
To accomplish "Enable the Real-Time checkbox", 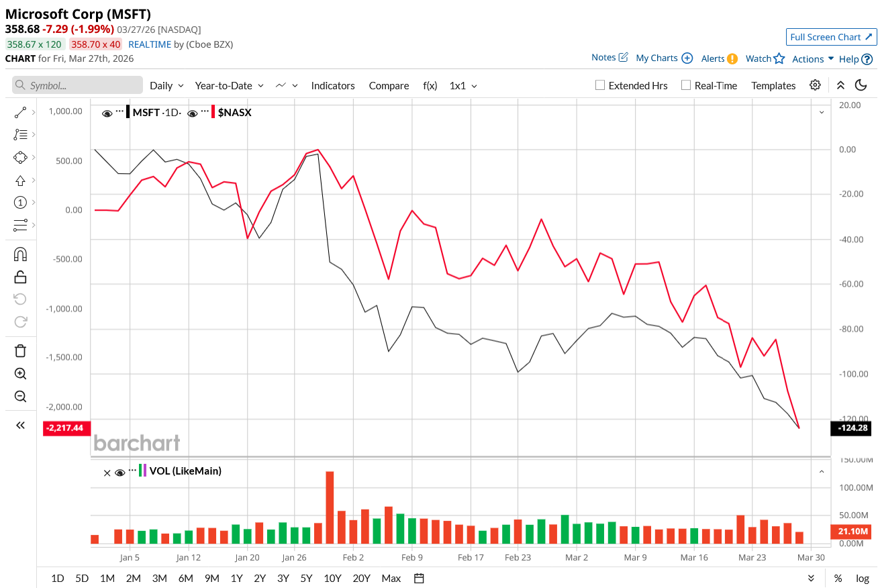I will pyautogui.click(x=685, y=85).
